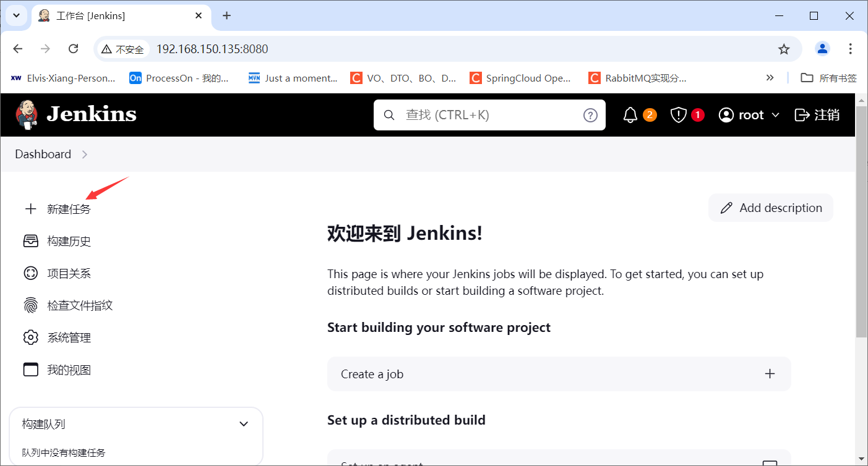This screenshot has height=466, width=868.
Task: Open the Chrome three-dot menu
Action: pyautogui.click(x=851, y=49)
